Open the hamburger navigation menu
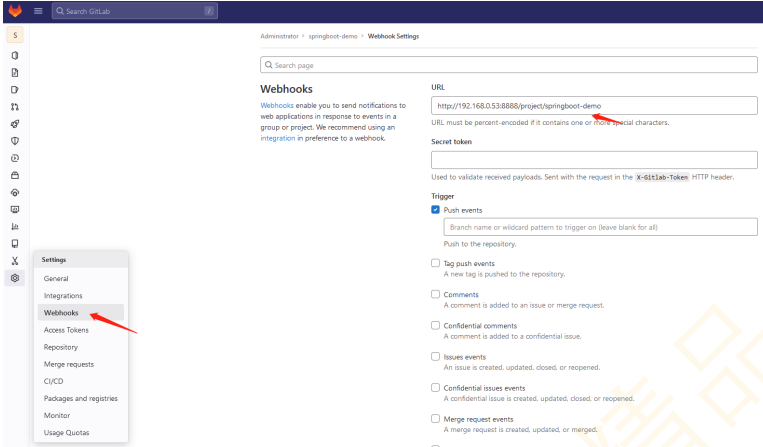This screenshot has width=763, height=447. click(x=38, y=11)
